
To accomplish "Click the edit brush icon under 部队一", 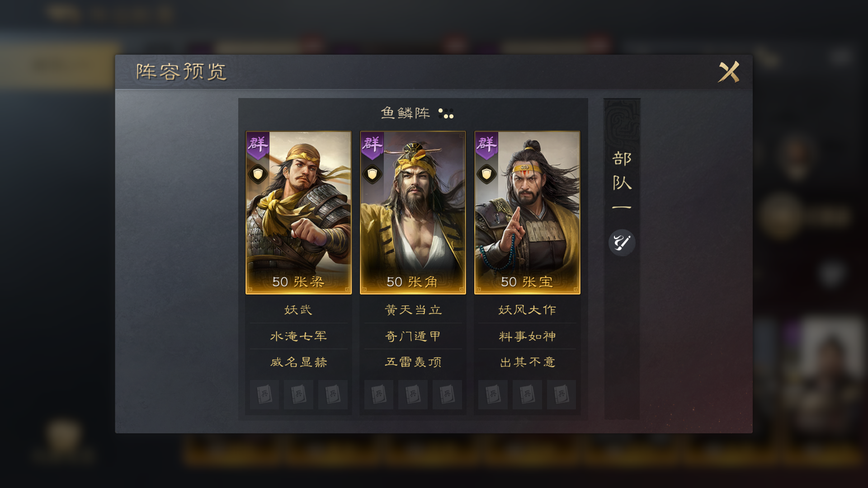I will point(622,243).
